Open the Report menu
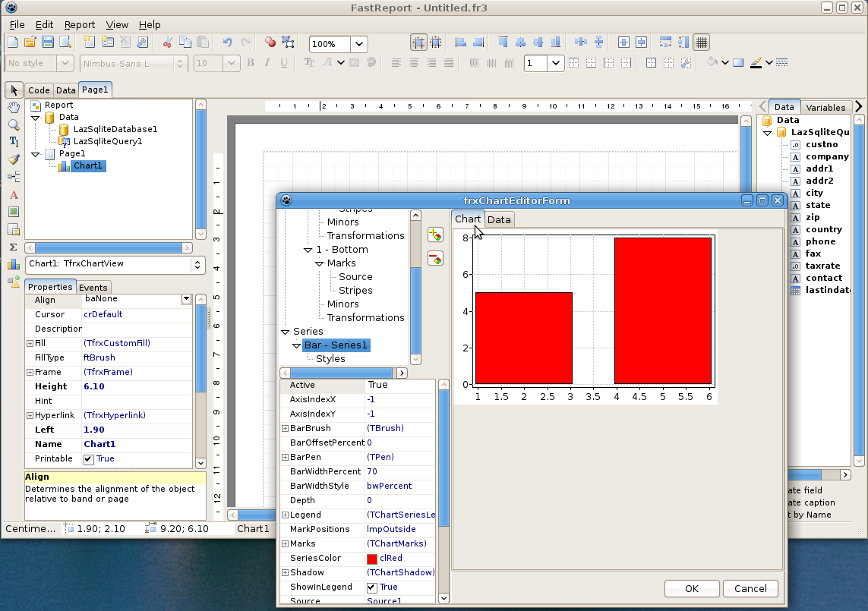 click(79, 25)
